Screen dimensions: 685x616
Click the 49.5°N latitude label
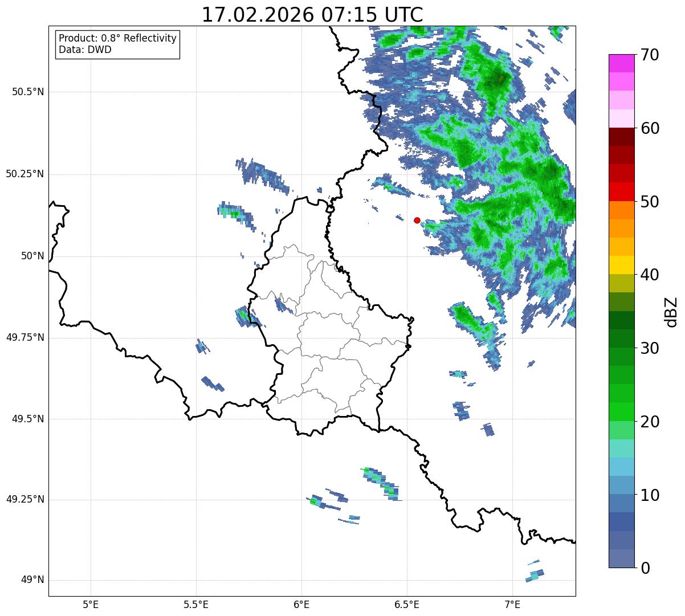point(28,419)
